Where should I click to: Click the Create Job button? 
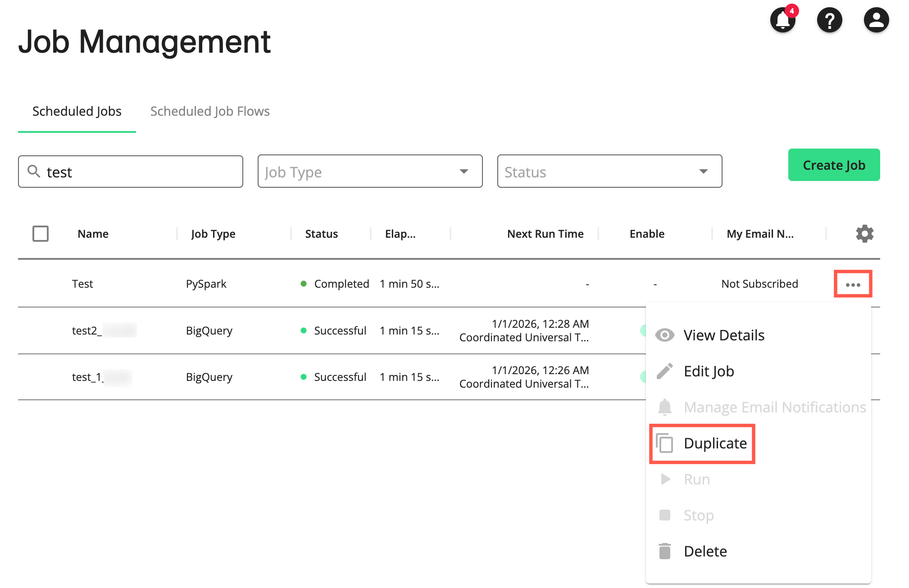pyautogui.click(x=833, y=165)
